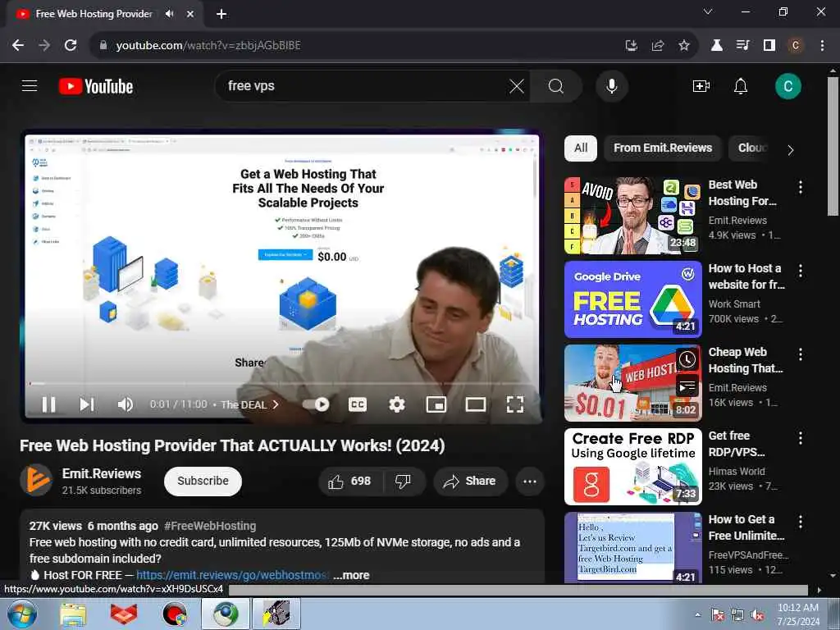Switch to miniplayer mode
The image size is (840, 630).
click(x=436, y=404)
